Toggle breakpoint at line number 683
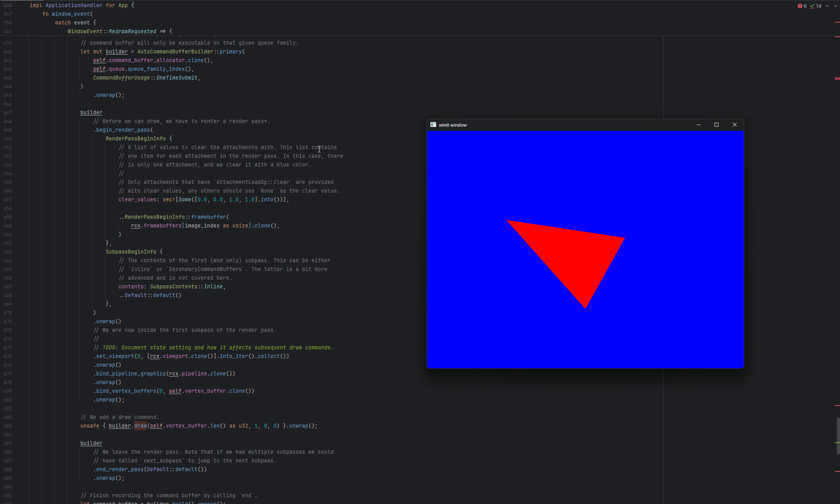Viewport: 840px width, 504px height. pyautogui.click(x=8, y=426)
